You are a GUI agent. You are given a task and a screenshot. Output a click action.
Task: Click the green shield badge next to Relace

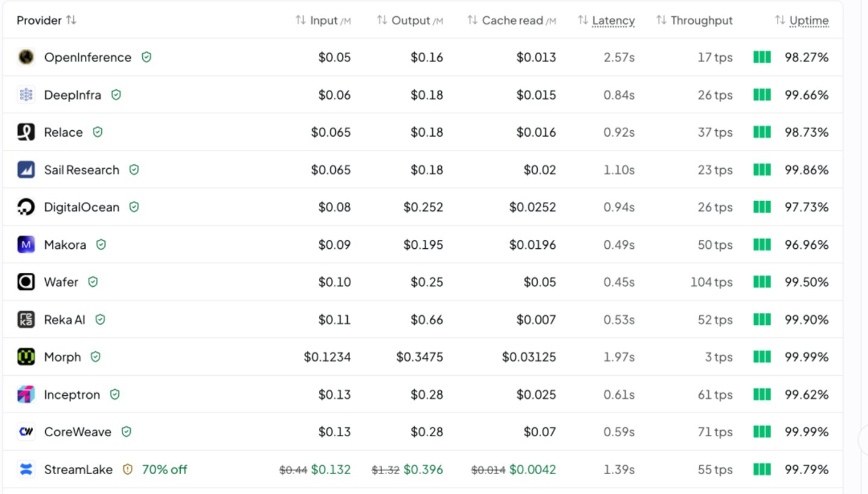[98, 132]
